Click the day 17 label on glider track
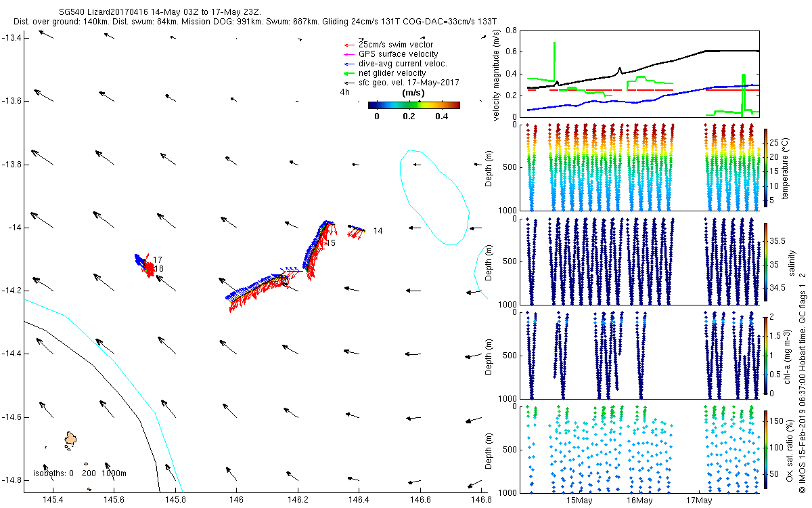The width and height of the screenshot is (812, 508). pos(158,260)
